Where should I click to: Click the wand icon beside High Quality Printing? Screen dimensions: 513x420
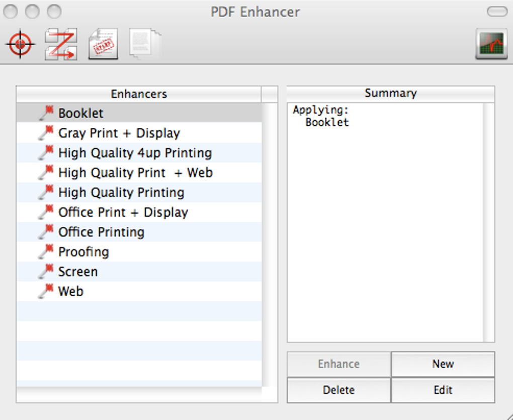46,192
